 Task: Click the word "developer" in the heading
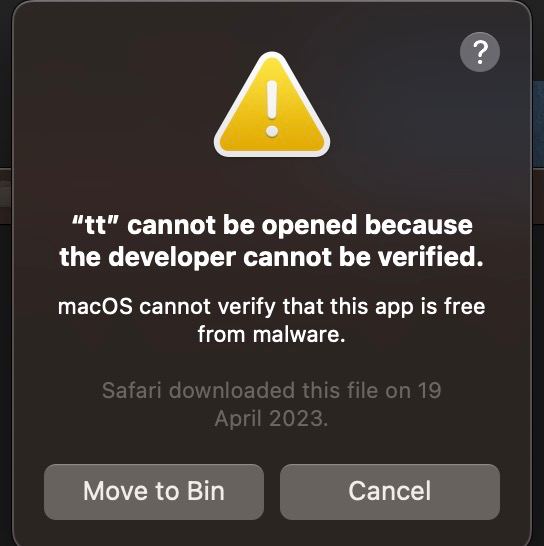[172, 258]
